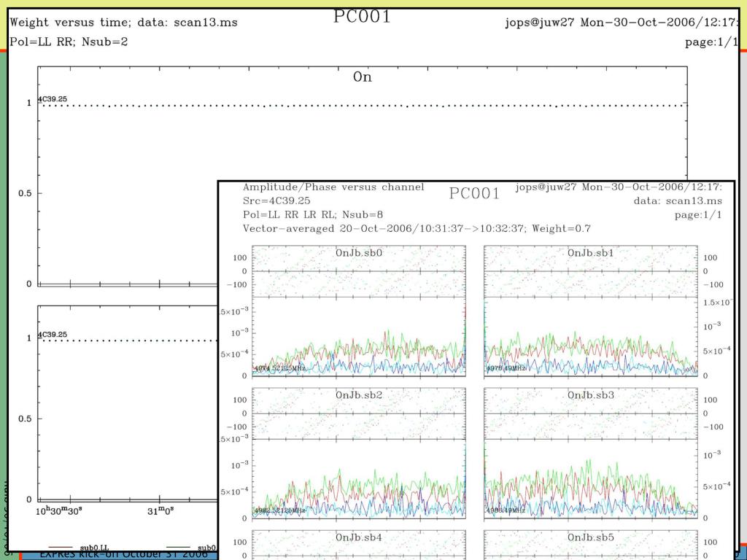Click the "On" station title in the weight plot
This screenshot has height=560, width=747.
pyautogui.click(x=362, y=77)
